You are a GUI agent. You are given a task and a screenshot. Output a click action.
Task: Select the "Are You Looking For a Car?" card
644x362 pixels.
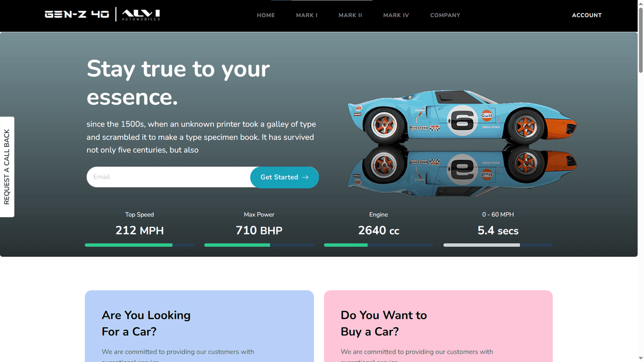[x=199, y=326]
